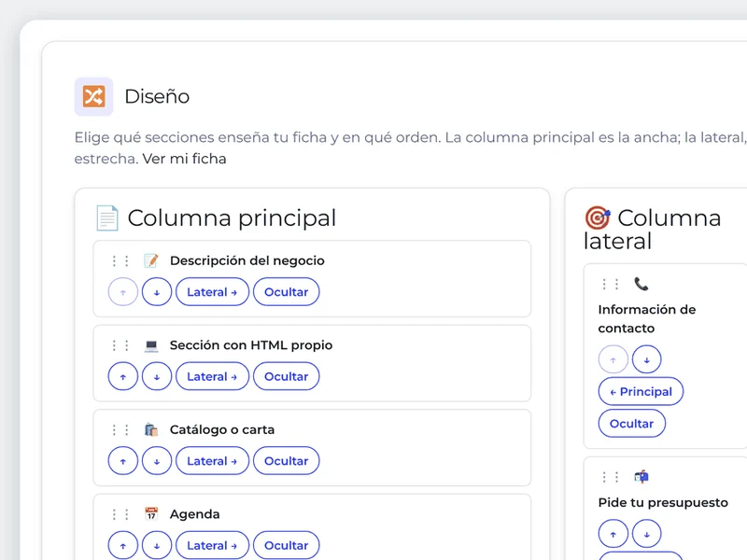This screenshot has width=747, height=560.
Task: Hide the 'Catálogo o carta' section
Action: click(x=287, y=461)
